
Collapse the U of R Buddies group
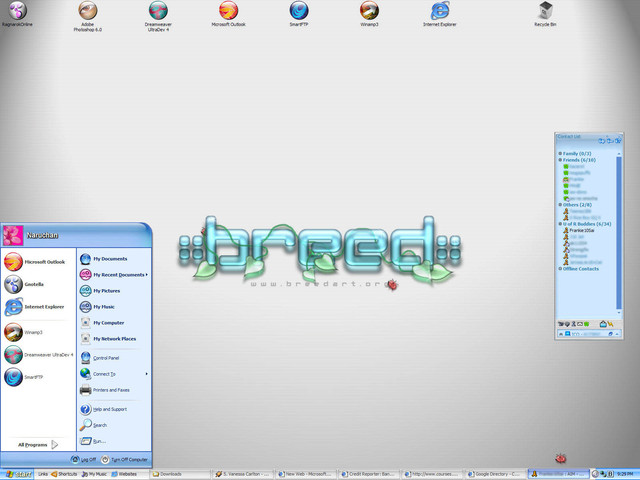pyautogui.click(x=588, y=224)
